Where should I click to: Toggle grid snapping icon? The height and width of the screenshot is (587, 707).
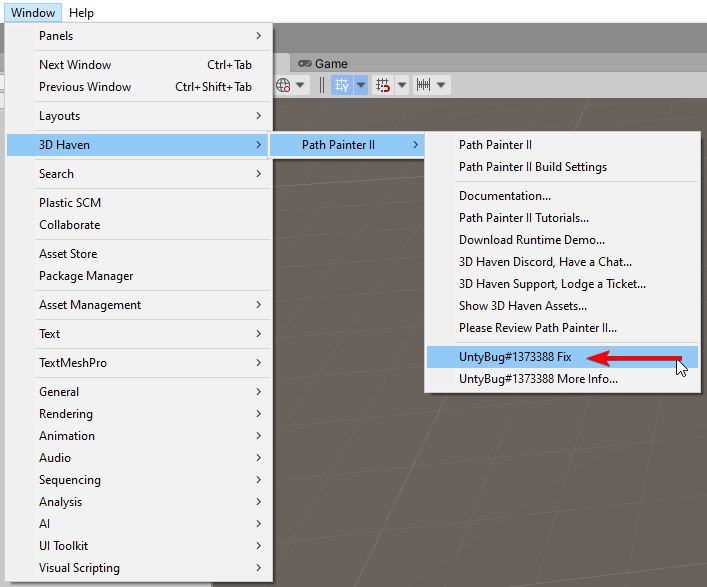click(x=383, y=85)
